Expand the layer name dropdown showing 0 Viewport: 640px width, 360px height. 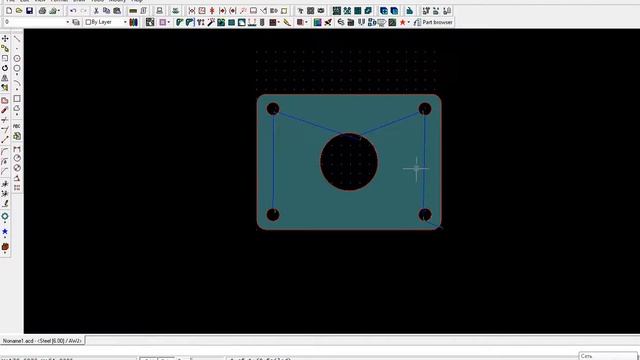(67, 22)
